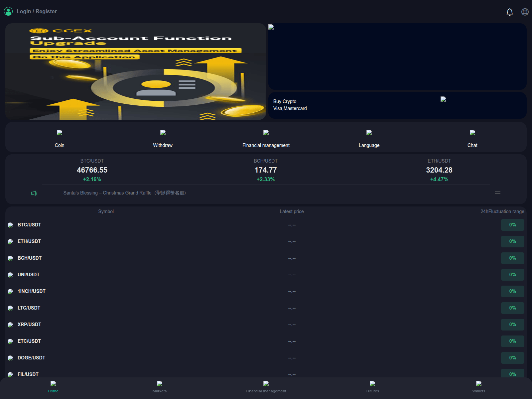The width and height of the screenshot is (532, 399).
Task: Click the user avatar icon
Action: (x=8, y=12)
